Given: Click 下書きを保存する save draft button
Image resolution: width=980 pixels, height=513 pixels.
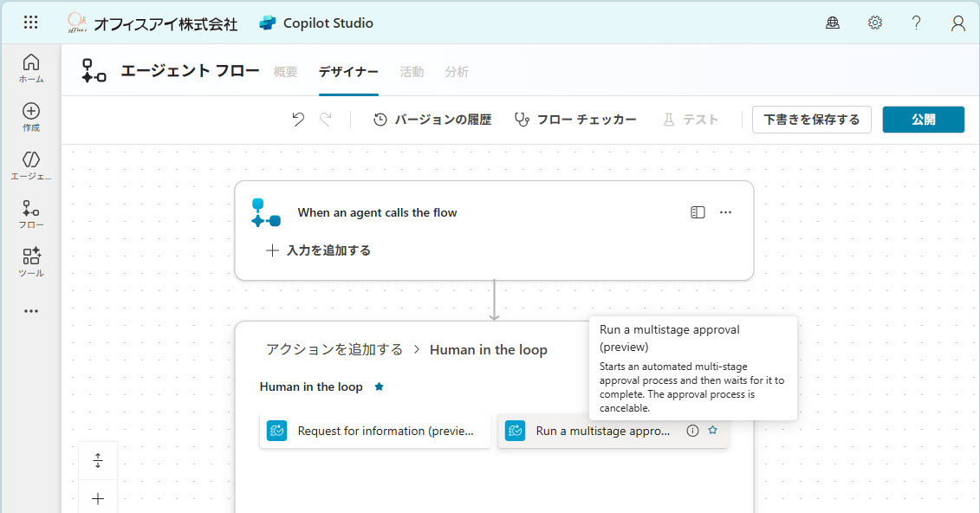Looking at the screenshot, I should click(x=811, y=120).
